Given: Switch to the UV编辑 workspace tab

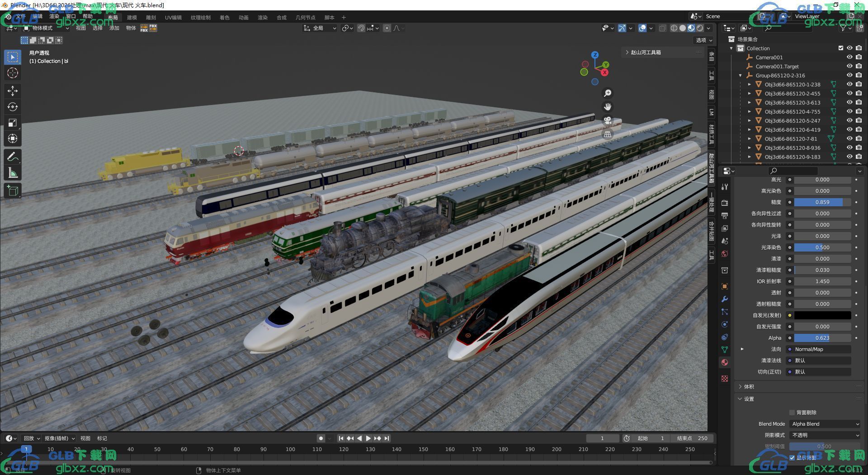Looking at the screenshot, I should [x=173, y=18].
